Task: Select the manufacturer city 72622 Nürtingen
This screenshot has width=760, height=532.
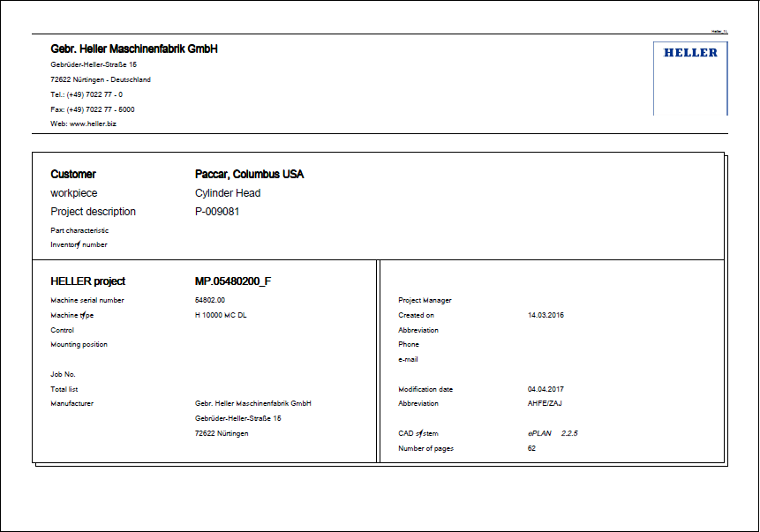Action: tap(222, 434)
